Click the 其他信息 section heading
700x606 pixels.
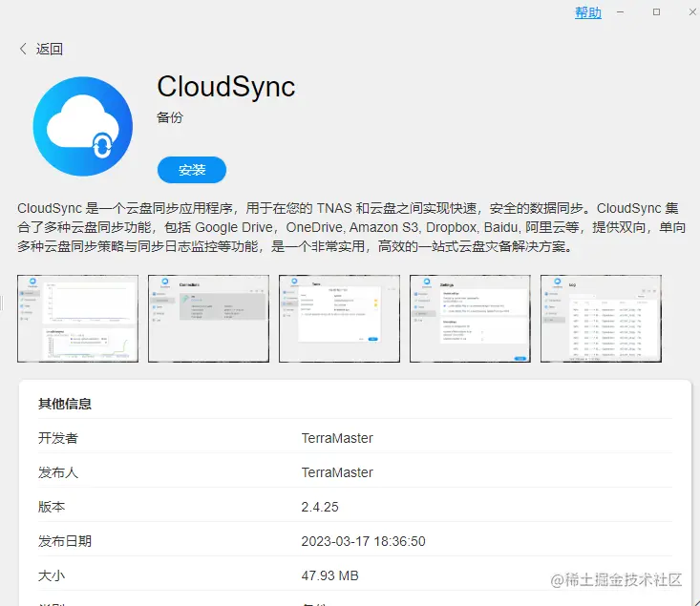[x=65, y=404]
